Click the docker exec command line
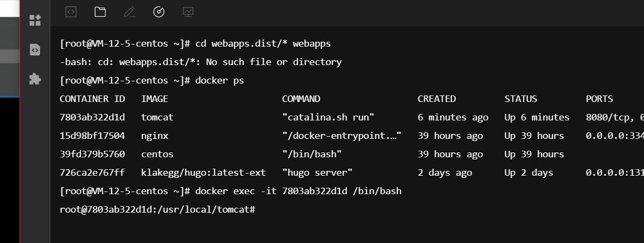 231,191
